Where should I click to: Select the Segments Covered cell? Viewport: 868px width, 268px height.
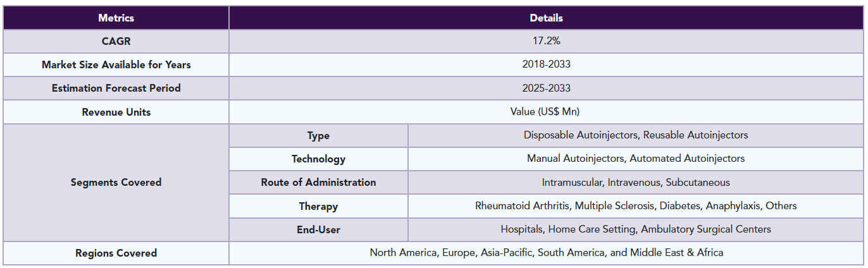pos(116,182)
